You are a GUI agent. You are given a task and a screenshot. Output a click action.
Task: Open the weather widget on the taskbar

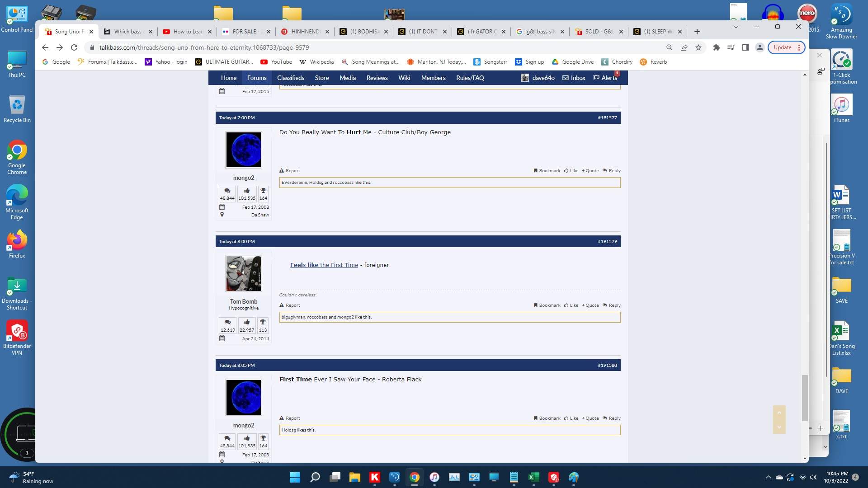31,477
